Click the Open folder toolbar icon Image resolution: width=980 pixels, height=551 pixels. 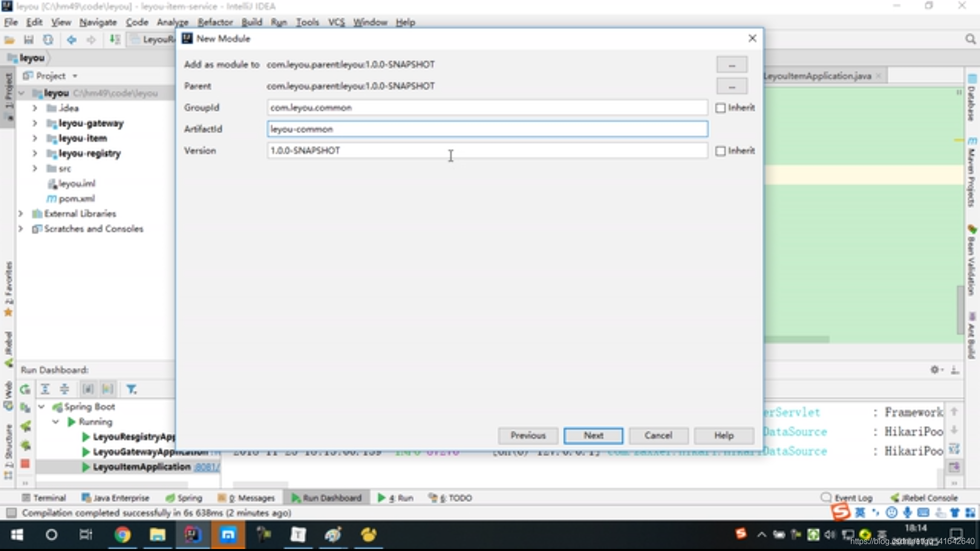(9, 40)
